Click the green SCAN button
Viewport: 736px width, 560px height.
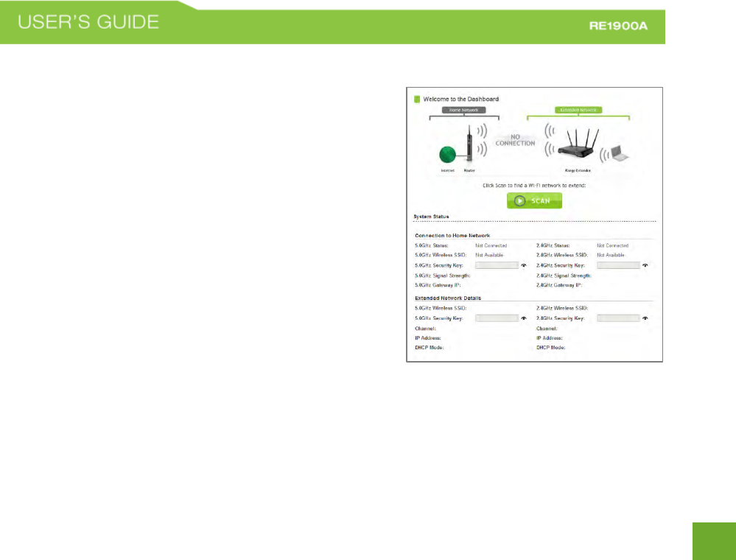pyautogui.click(x=534, y=200)
